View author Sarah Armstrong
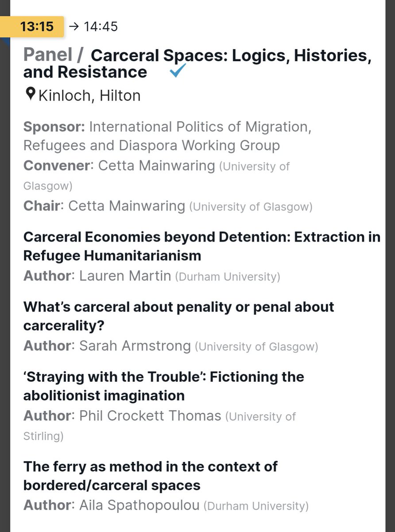Viewport: 395px width, 532px height. (x=135, y=346)
